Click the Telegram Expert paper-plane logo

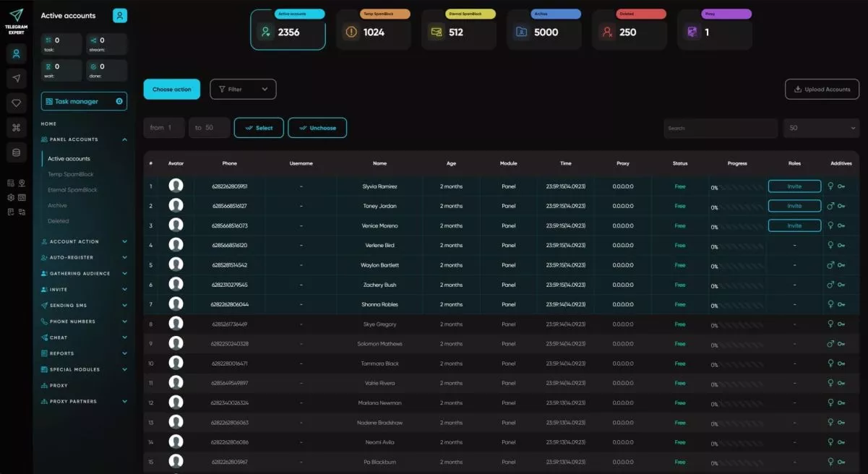click(16, 15)
